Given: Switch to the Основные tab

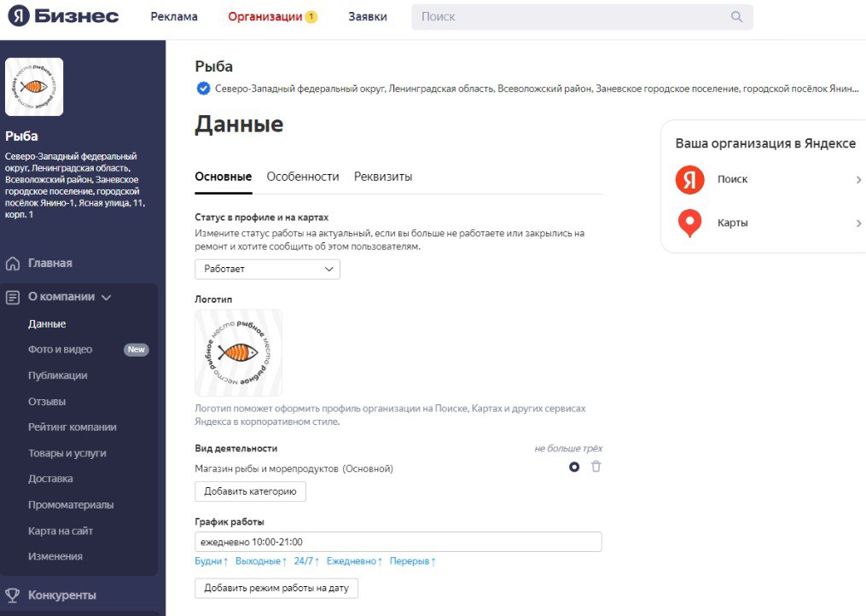Looking at the screenshot, I should (224, 177).
